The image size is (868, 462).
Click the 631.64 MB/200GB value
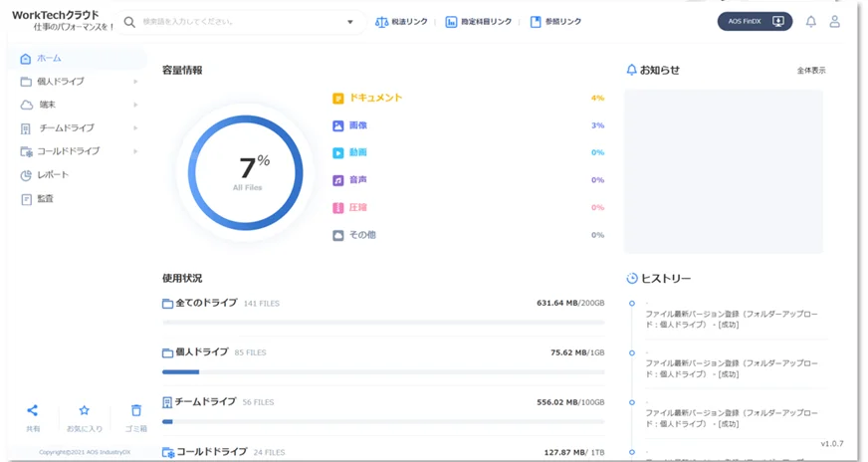point(570,303)
